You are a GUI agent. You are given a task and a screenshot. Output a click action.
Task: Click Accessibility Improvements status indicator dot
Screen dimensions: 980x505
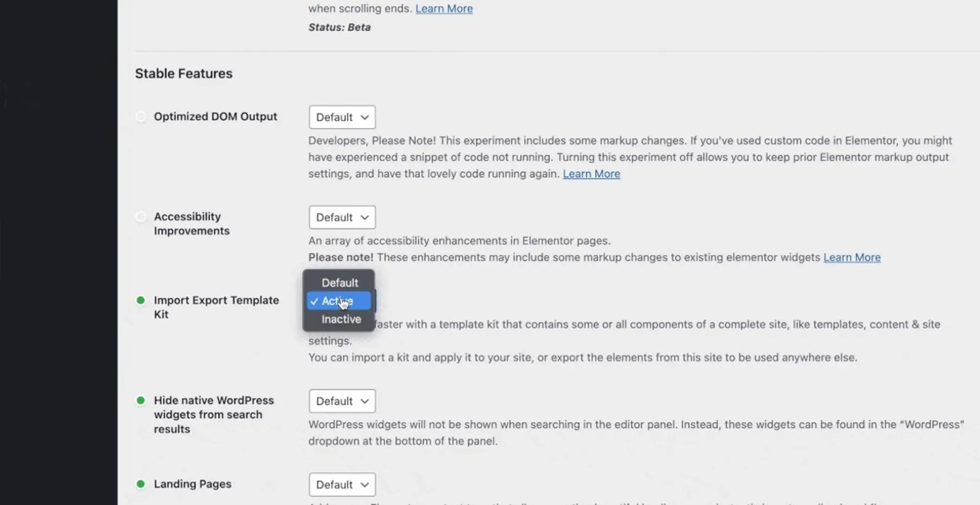(141, 217)
